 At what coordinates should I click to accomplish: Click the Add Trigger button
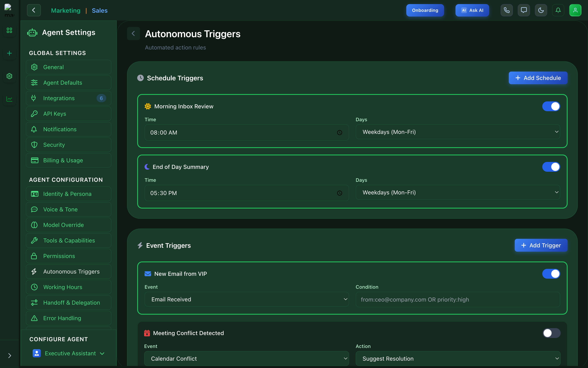pos(541,245)
